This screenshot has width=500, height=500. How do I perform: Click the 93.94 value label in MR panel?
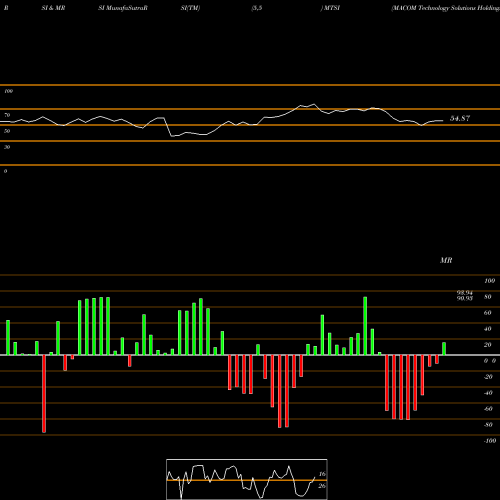465,293
